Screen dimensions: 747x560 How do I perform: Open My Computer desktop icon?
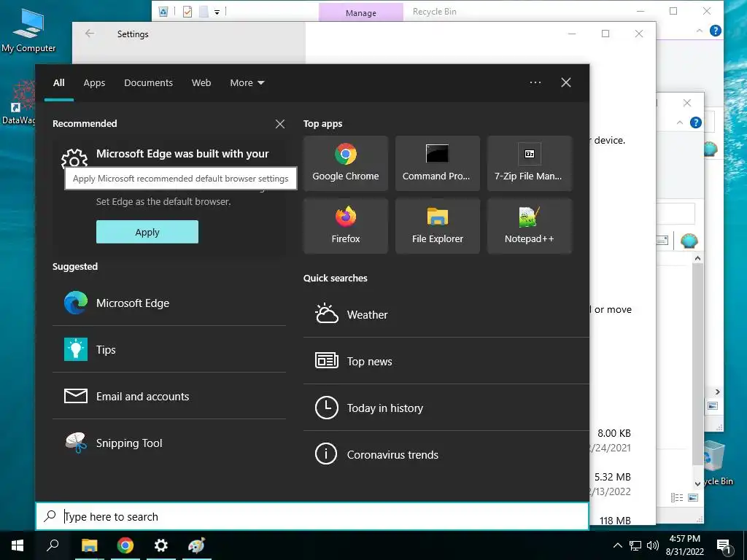coord(28,31)
